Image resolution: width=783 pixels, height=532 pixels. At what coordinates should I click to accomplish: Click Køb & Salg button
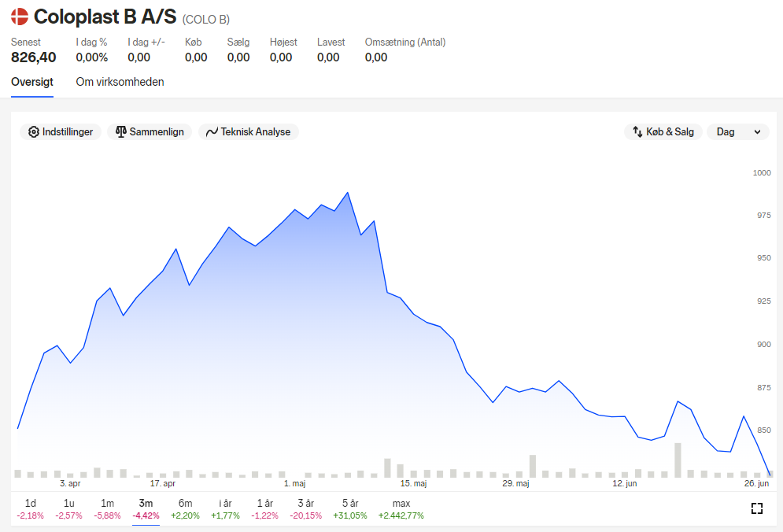click(663, 132)
